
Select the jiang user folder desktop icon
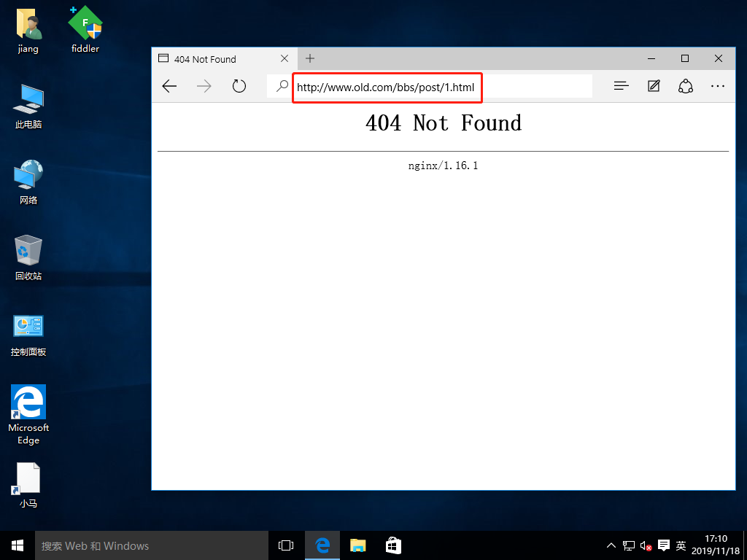(28, 31)
